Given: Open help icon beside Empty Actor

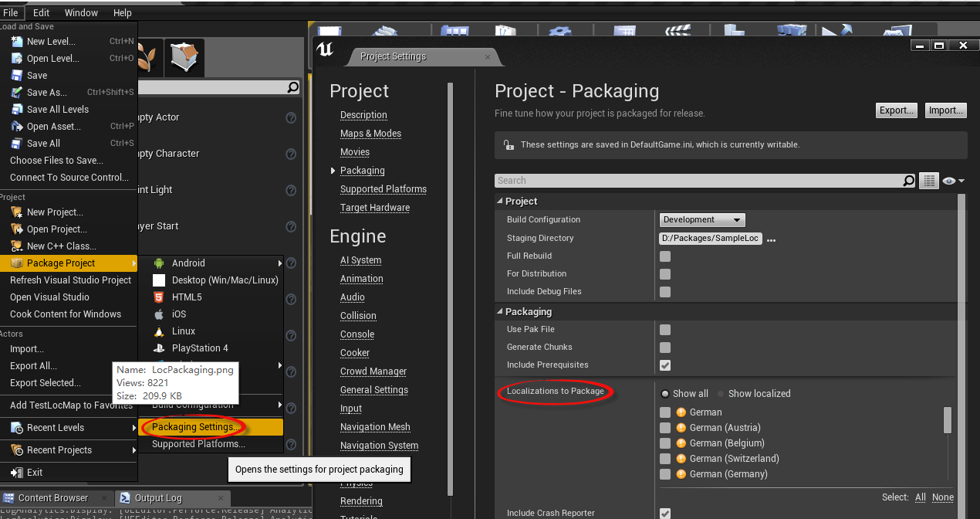Looking at the screenshot, I should (x=291, y=117).
